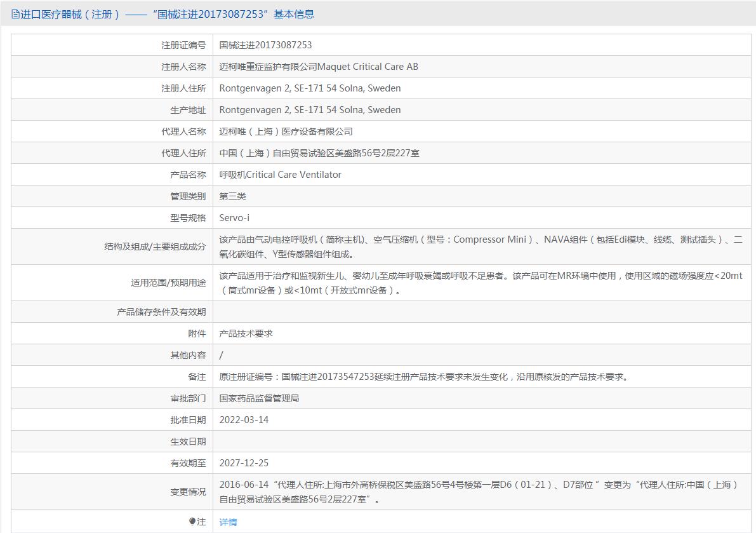
Task: Click the Solna address in the 生产地址 row
Action: [x=310, y=110]
